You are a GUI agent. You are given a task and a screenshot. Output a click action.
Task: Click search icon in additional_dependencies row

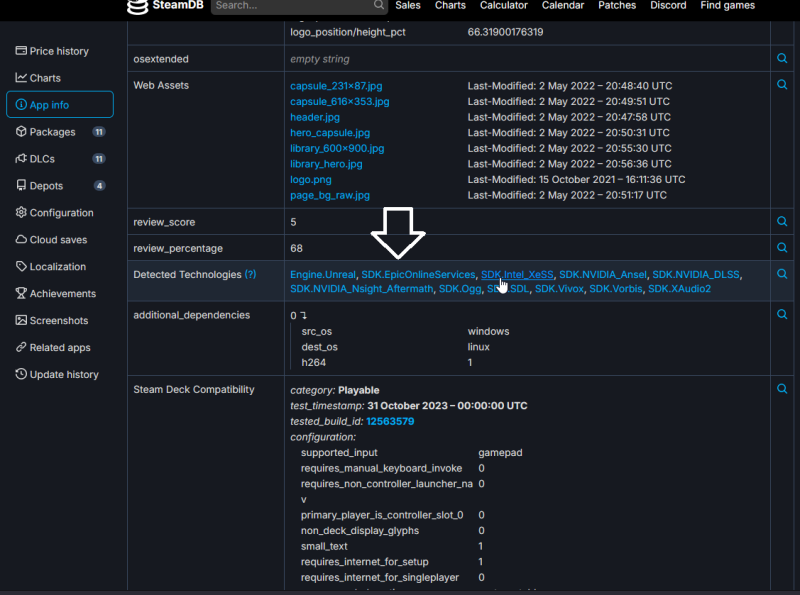coord(782,314)
